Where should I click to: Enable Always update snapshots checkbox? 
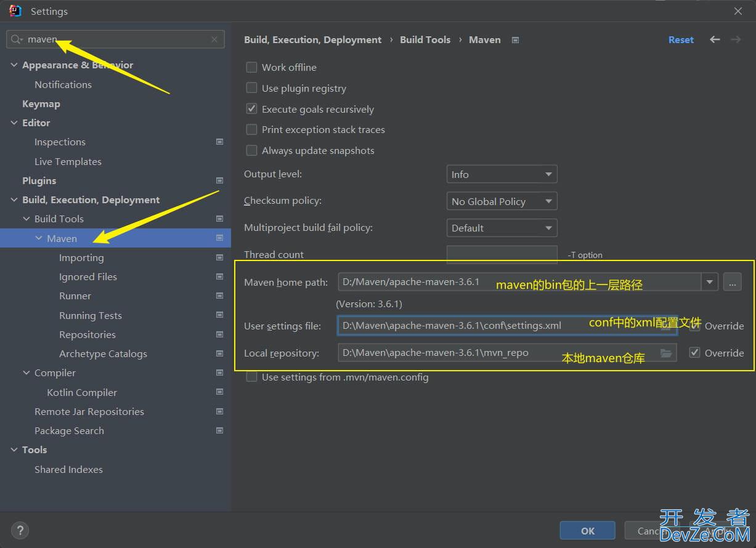(251, 150)
